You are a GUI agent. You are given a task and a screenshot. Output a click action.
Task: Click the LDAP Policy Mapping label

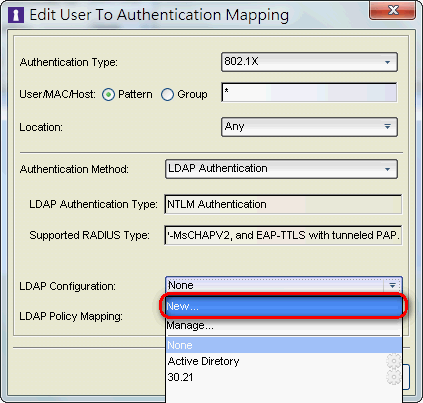(x=71, y=316)
